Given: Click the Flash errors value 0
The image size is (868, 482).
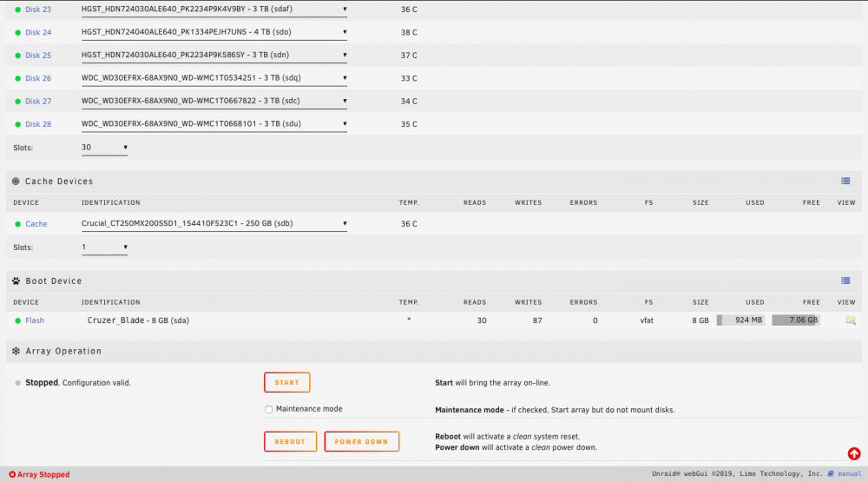Looking at the screenshot, I should [x=595, y=320].
